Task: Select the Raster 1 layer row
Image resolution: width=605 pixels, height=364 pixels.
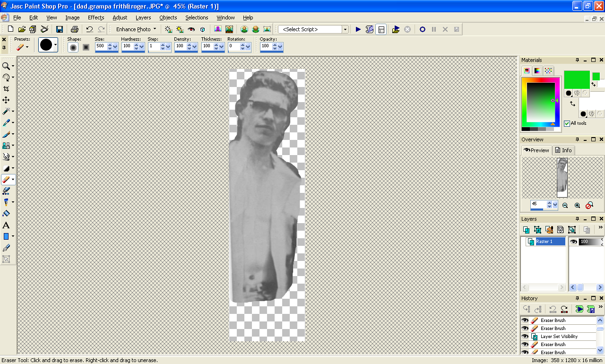Action: coord(546,242)
